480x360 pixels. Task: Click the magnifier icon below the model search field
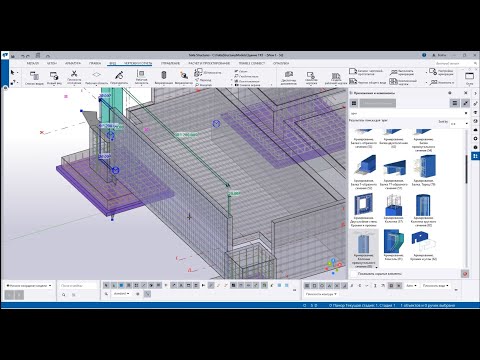pyautogui.click(x=64, y=295)
